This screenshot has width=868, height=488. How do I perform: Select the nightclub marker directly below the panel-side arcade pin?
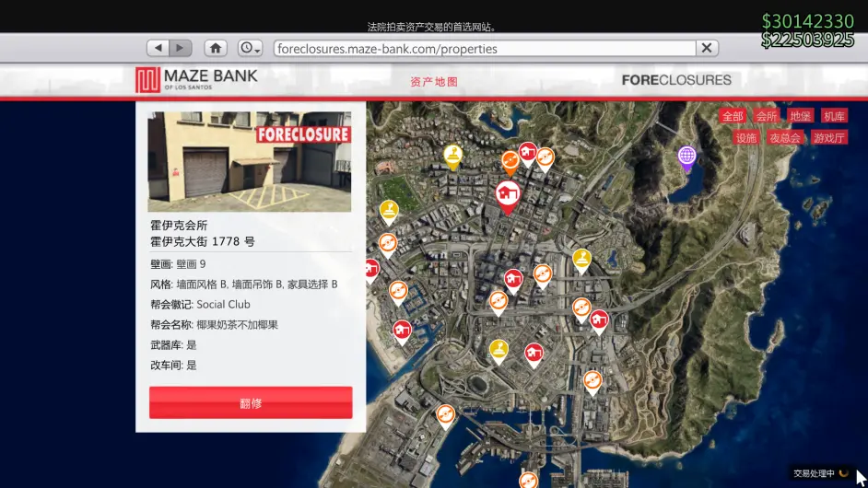[388, 245]
